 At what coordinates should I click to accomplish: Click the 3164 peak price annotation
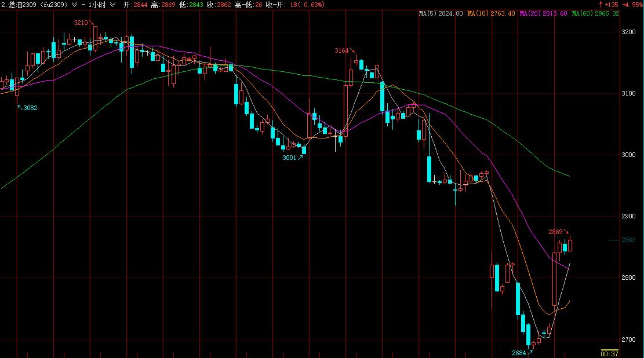(341, 51)
